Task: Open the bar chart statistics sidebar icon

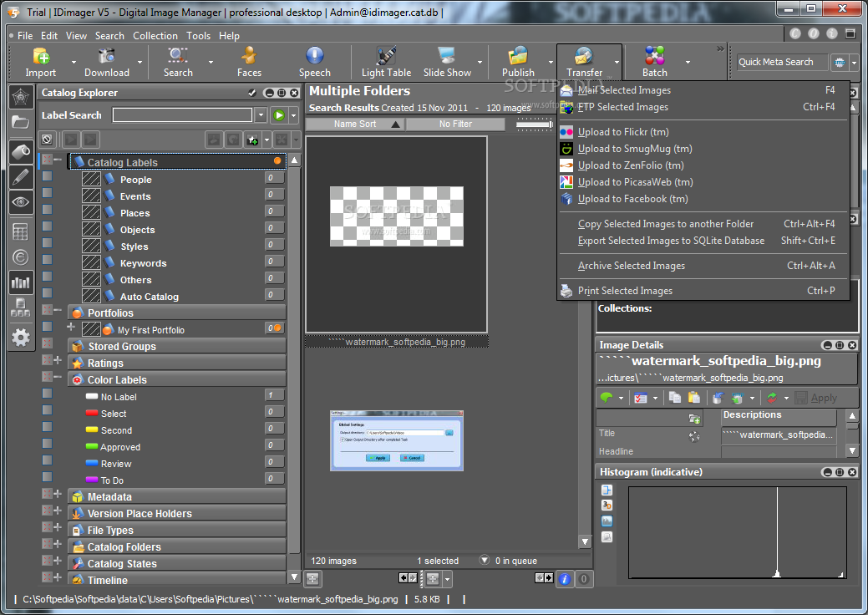Action: point(21,283)
